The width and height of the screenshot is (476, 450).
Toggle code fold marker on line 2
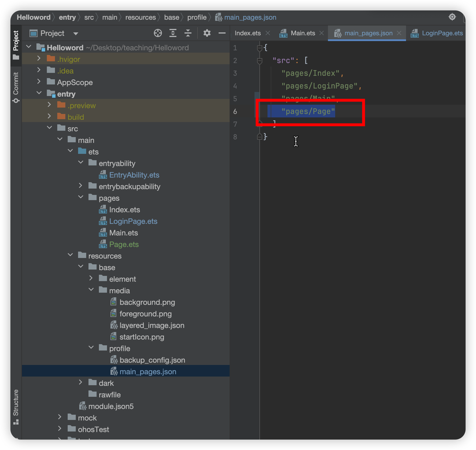pyautogui.click(x=259, y=61)
